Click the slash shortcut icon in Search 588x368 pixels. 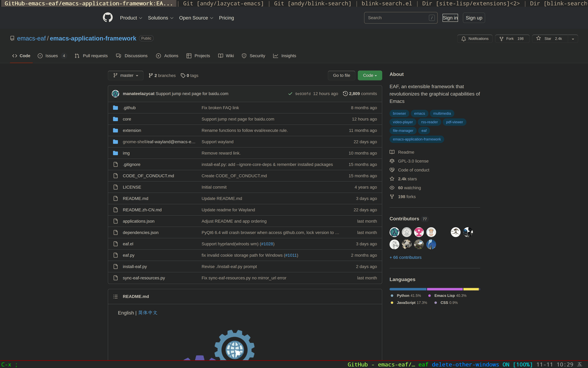(x=432, y=18)
